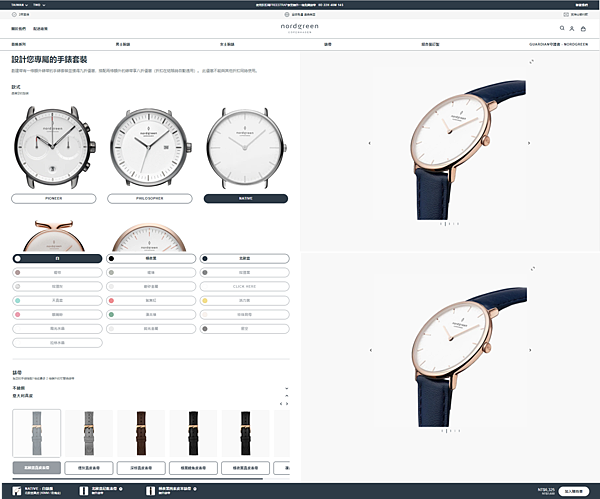Image resolution: width=600 pixels, height=499 pixels.
Task: Expand the first strap category chevron
Action: tap(287, 388)
